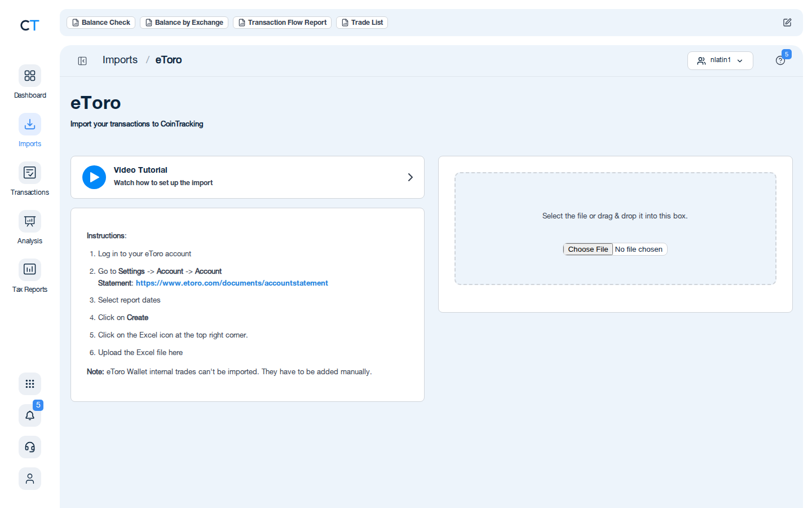Screen dimensions: 812x508
Task: Open the Analysis sidebar icon
Action: [30, 221]
